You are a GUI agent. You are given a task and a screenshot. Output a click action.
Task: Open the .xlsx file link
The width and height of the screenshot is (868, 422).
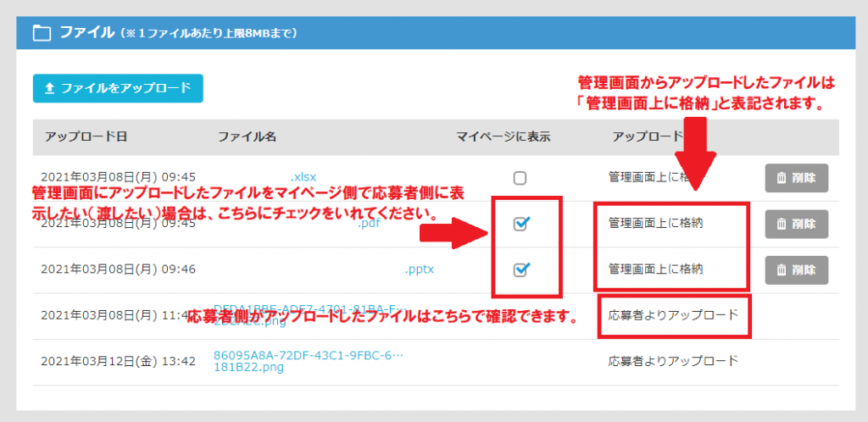303,178
